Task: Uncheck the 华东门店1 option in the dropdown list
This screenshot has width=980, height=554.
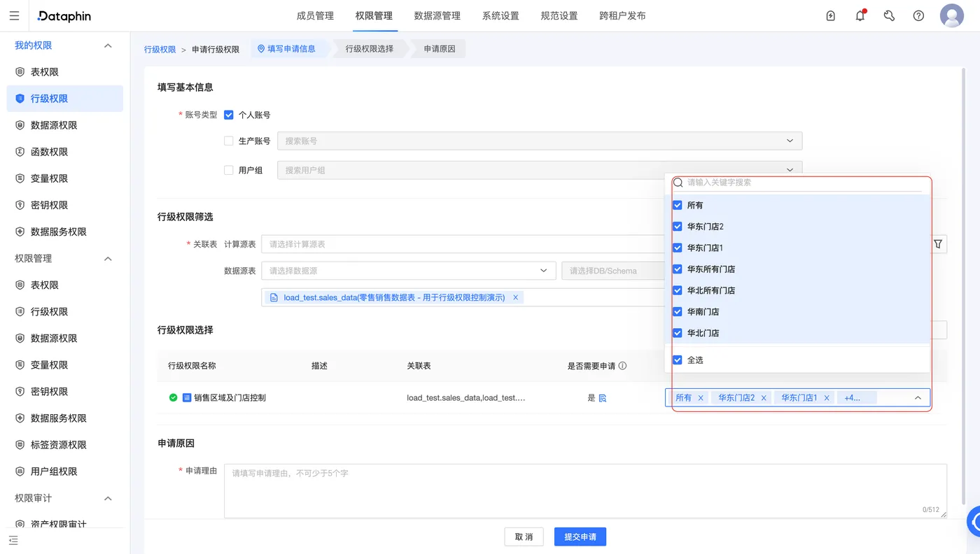Action: click(678, 248)
